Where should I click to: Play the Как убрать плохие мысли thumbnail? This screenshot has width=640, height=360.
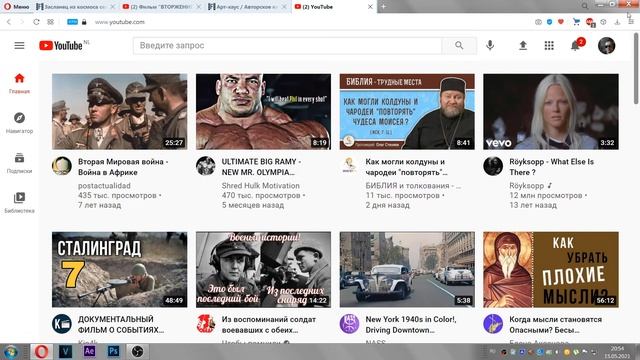click(551, 269)
